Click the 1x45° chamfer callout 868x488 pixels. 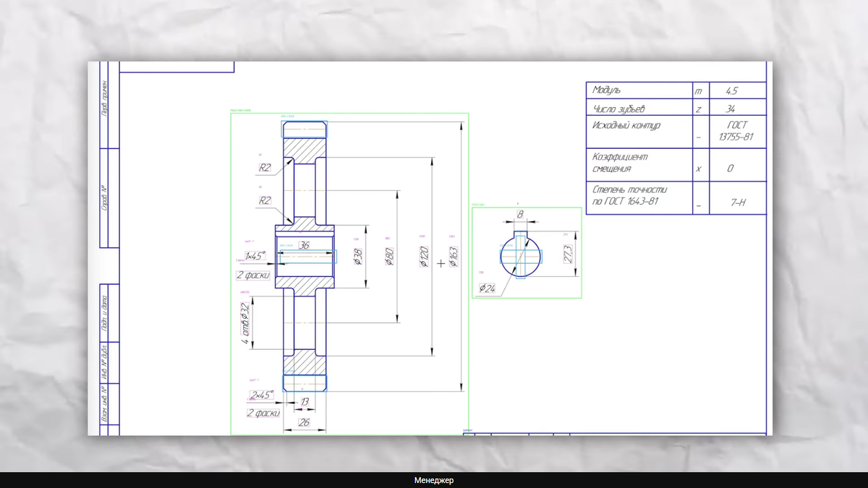point(254,256)
